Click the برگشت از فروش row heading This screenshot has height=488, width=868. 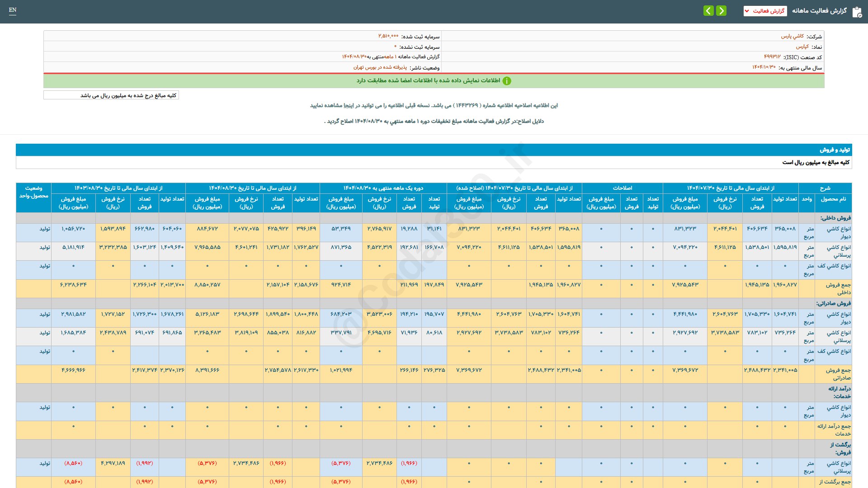click(x=840, y=448)
